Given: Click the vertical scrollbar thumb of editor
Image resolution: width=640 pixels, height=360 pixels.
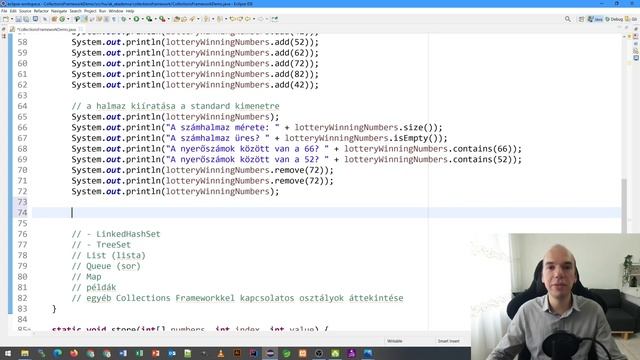Looking at the screenshot, I should pyautogui.click(x=624, y=206).
